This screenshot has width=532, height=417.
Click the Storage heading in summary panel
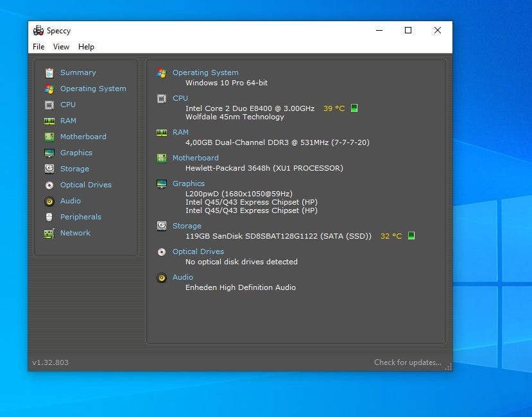[187, 226]
